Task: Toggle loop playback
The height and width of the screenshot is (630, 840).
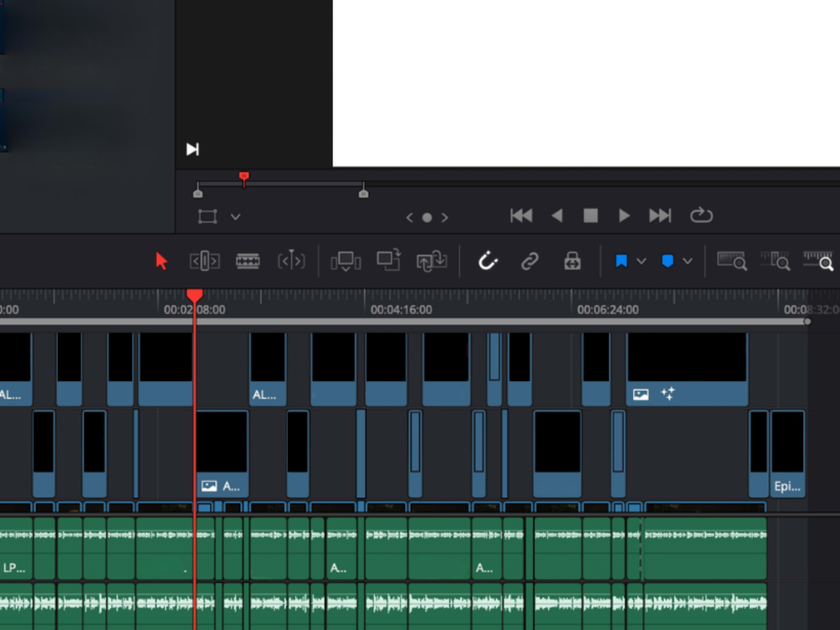Action: pyautogui.click(x=701, y=215)
